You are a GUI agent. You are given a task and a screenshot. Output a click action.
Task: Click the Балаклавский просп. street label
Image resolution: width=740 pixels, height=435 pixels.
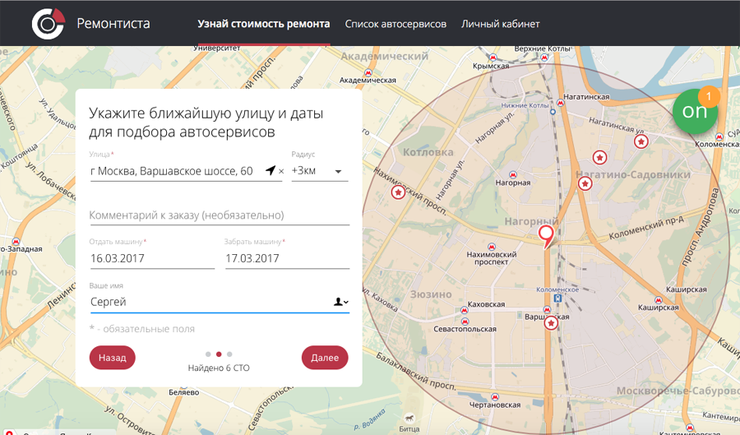[416, 373]
